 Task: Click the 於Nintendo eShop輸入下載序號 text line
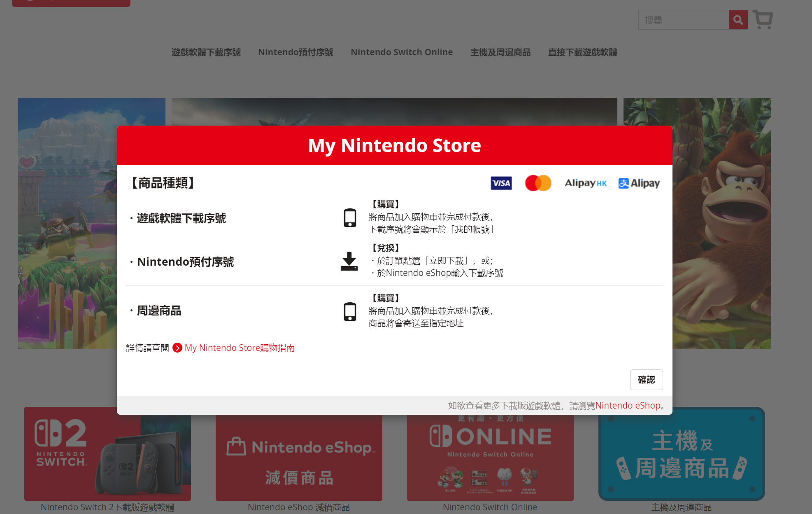(x=440, y=273)
